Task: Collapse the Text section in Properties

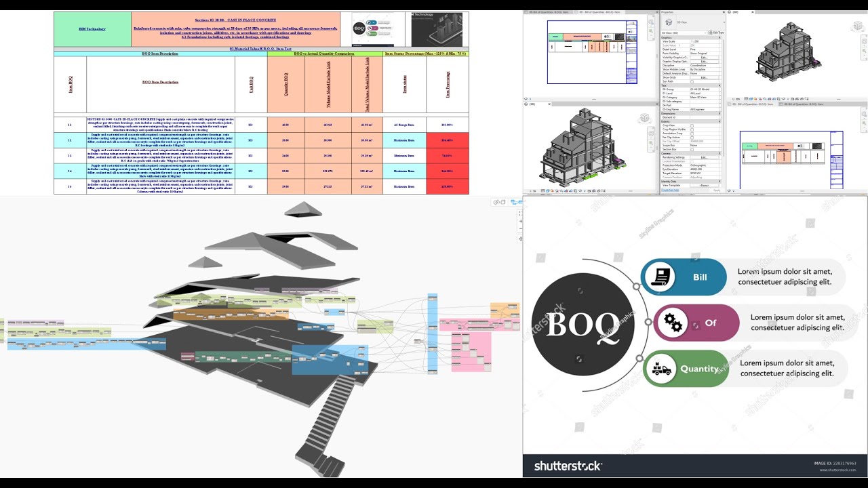Action: coord(719,85)
